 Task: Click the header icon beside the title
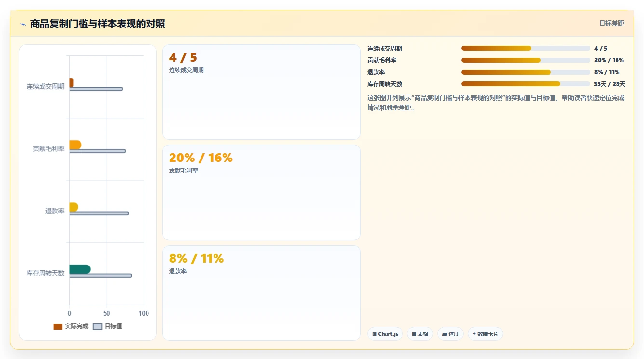click(23, 24)
